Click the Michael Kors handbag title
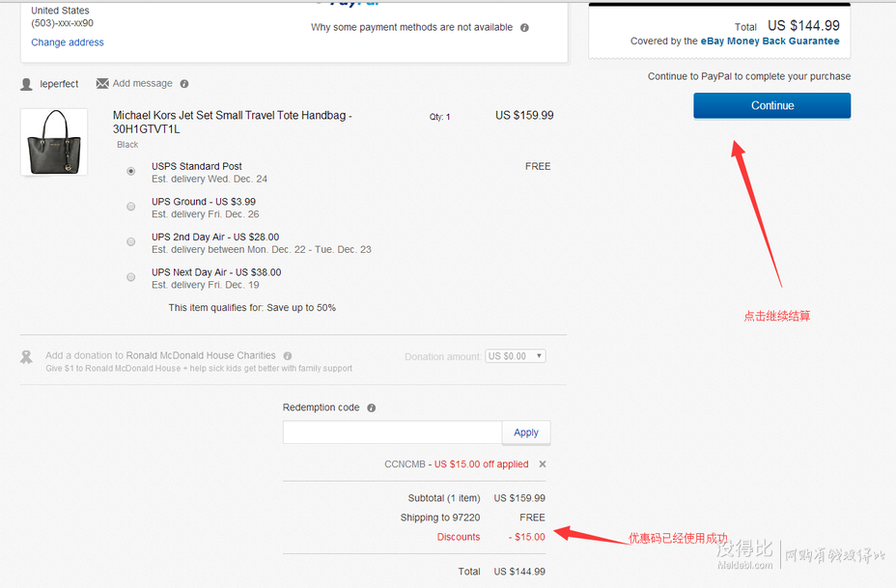Image resolution: width=896 pixels, height=588 pixels. coord(232,123)
